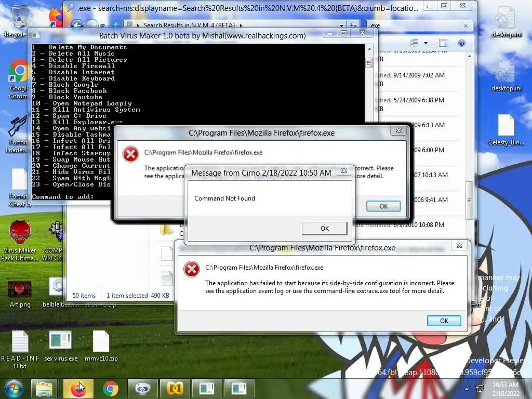This screenshot has height=399, width=532.
Task: Click the Firefox taskbar icon
Action: coord(79,389)
